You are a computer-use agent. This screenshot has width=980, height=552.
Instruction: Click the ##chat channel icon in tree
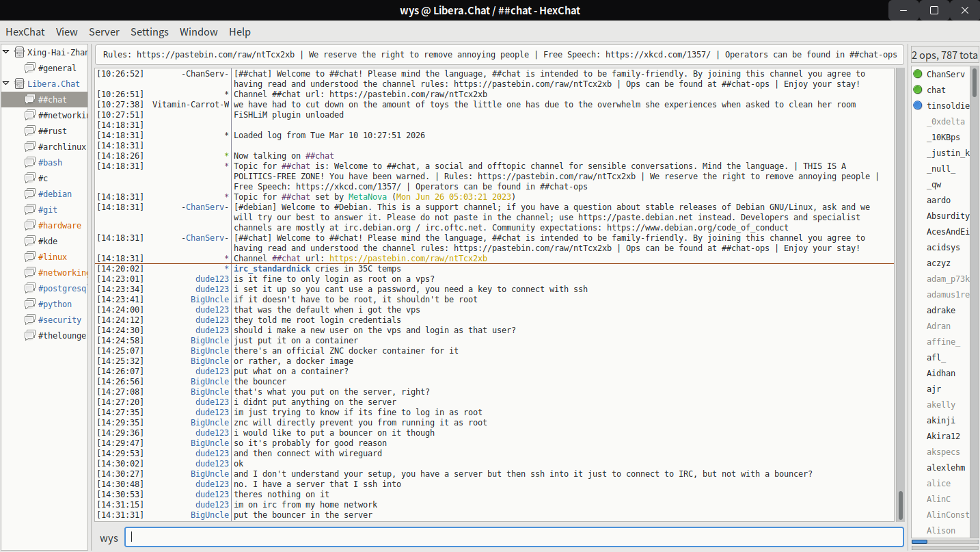29,99
